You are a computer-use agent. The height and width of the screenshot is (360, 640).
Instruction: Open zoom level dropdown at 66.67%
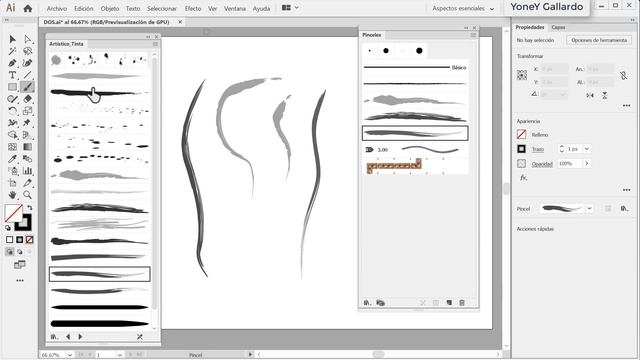pyautogui.click(x=69, y=355)
